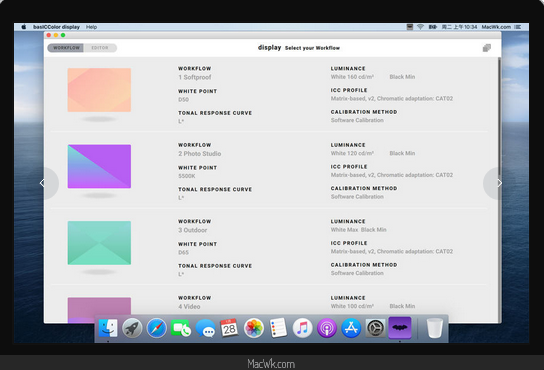The width and height of the screenshot is (544, 370).
Task: Select the Softproof workflow thumbnail
Action: (99, 90)
